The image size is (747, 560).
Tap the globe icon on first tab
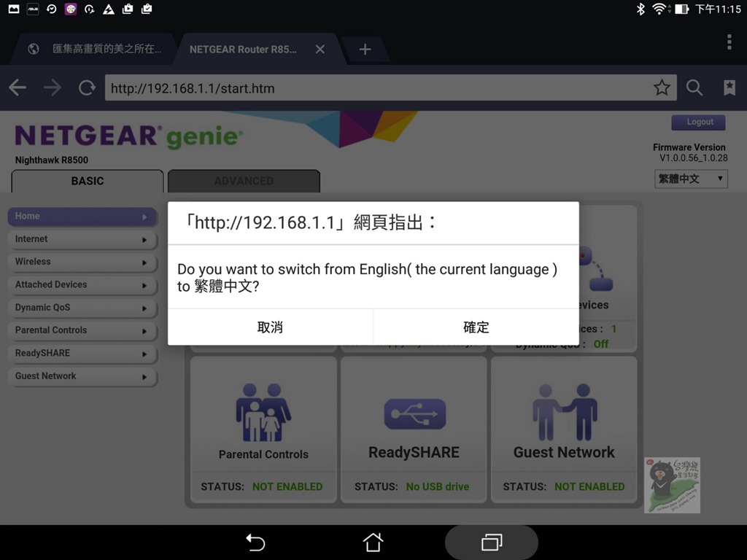[34, 49]
